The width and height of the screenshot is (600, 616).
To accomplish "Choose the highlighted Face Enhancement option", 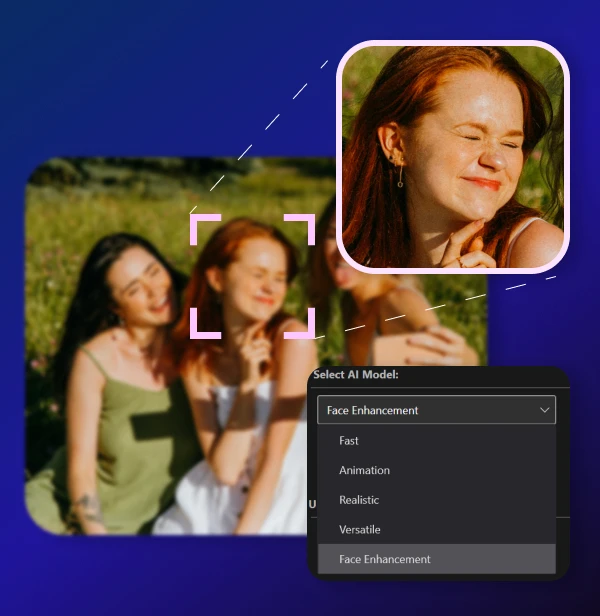I will (x=436, y=559).
